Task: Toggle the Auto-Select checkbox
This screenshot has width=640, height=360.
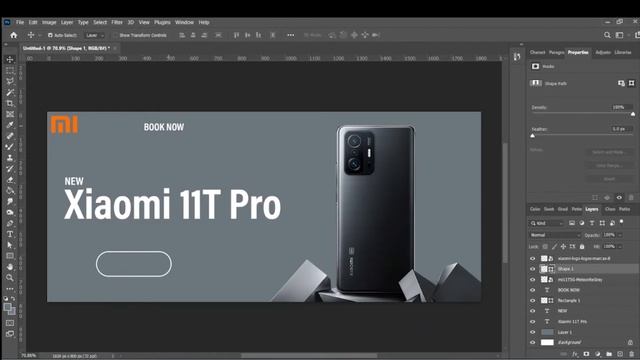Action: pyautogui.click(x=50, y=35)
